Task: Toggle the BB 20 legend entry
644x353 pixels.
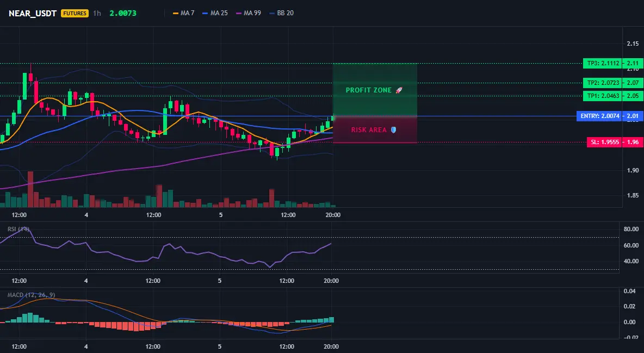Action: 281,13
